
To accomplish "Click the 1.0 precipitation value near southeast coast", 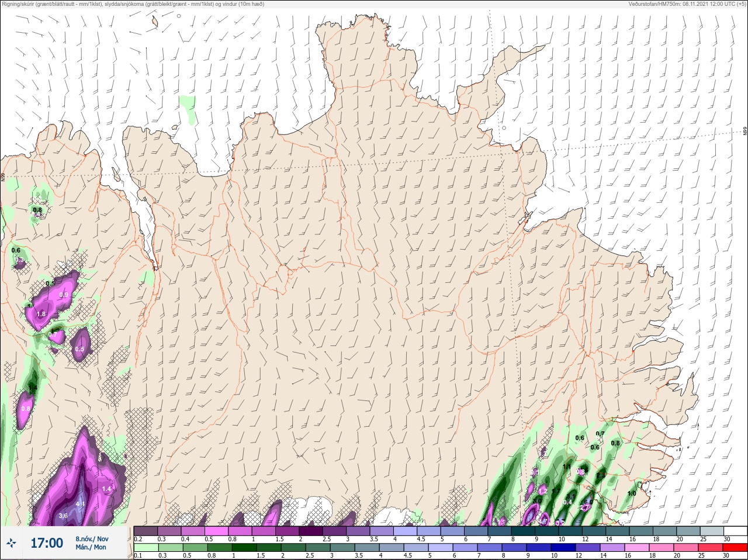I will [x=632, y=493].
